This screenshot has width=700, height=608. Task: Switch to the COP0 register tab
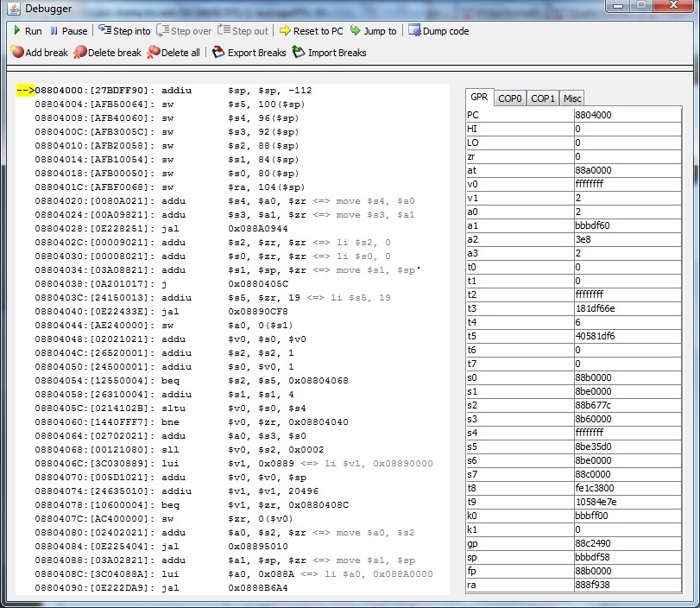tap(510, 98)
